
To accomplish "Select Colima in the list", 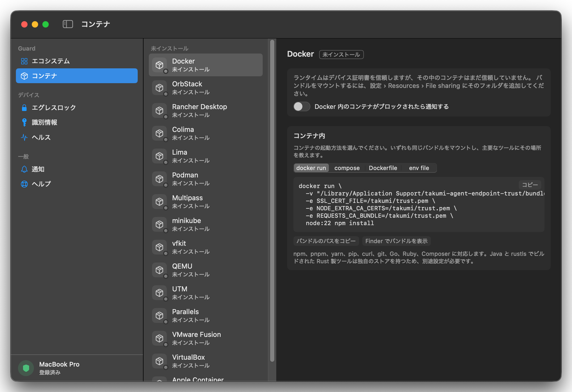I will (x=206, y=133).
